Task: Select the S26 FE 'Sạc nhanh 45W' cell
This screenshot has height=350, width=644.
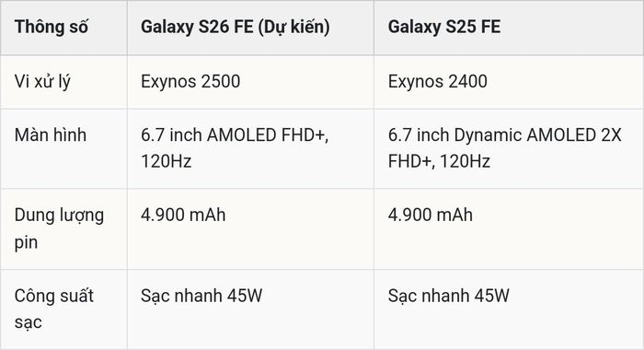Action: (201, 296)
